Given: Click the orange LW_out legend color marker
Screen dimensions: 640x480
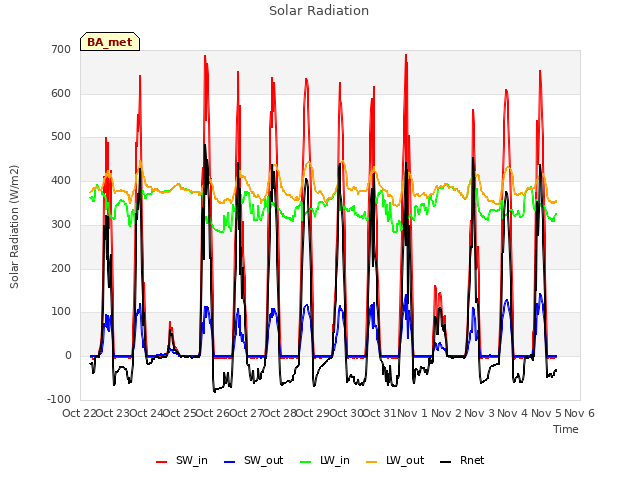Looking at the screenshot, I should click(x=372, y=462).
